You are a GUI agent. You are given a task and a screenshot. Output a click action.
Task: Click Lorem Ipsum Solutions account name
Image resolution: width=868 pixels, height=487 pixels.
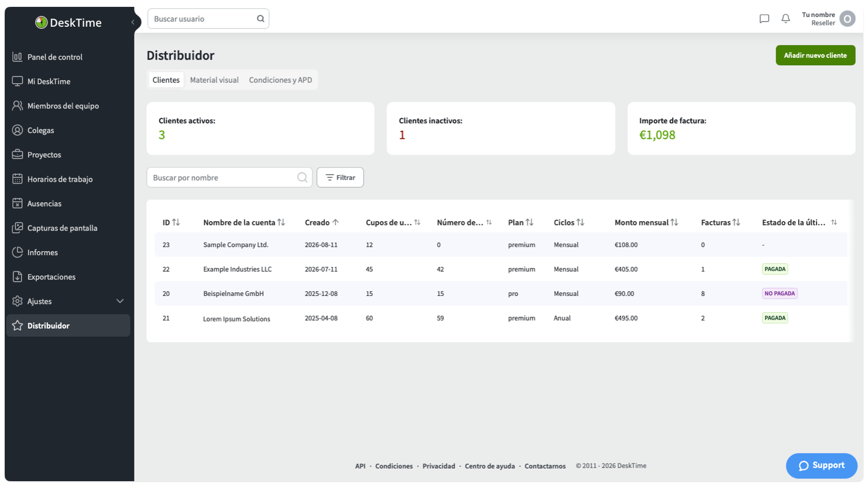(237, 319)
